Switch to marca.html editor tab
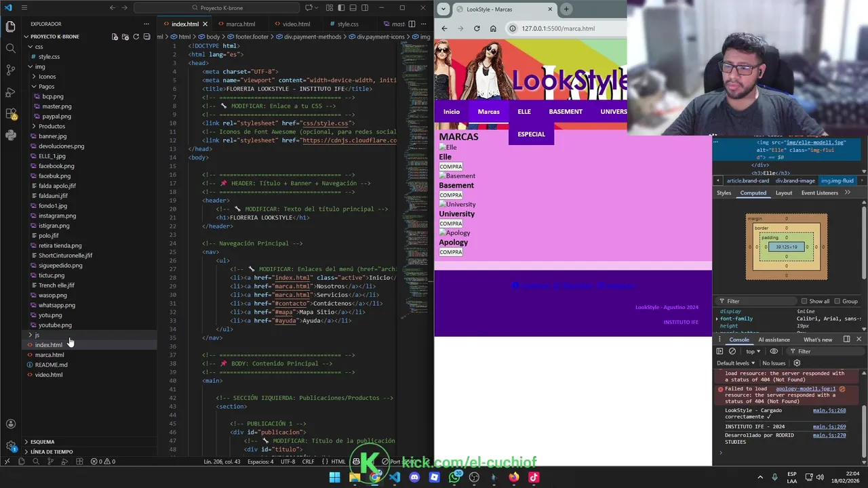Screen dimensions: 868x488 (x=240, y=24)
